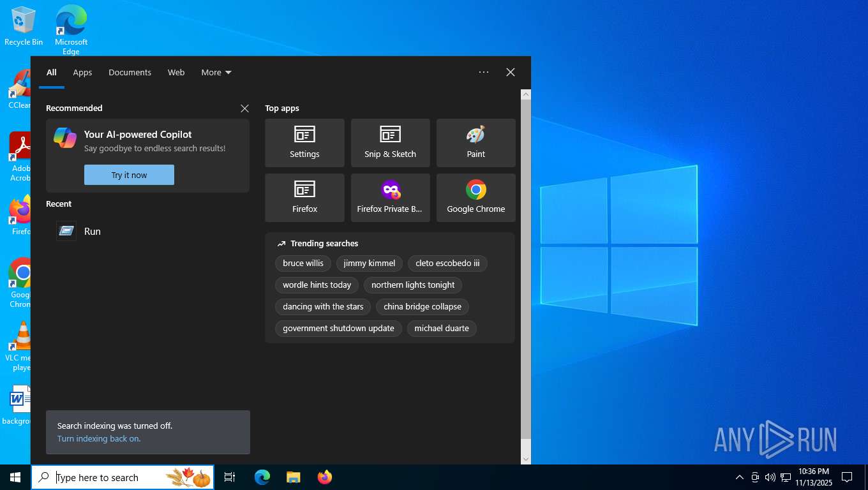
Task: Search trending dancing with the stars
Action: pyautogui.click(x=323, y=307)
